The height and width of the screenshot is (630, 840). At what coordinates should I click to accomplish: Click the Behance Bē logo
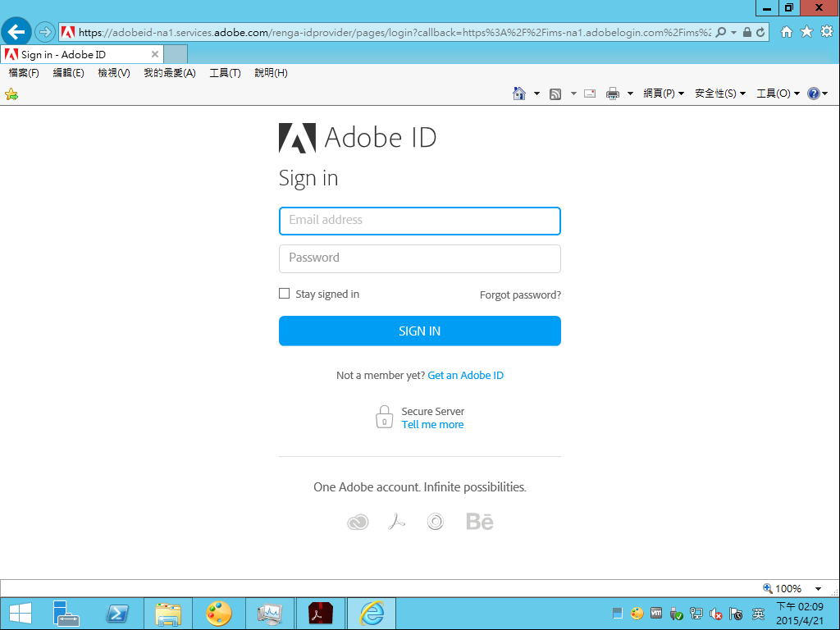coord(479,521)
